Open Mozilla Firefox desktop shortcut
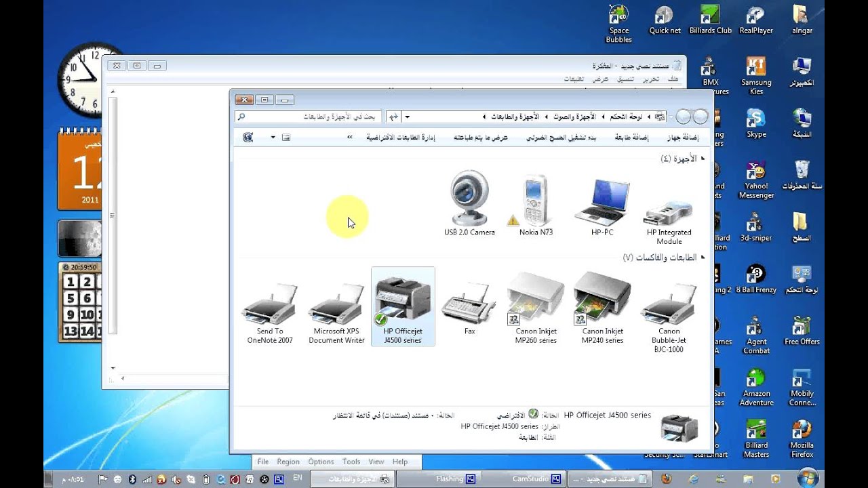 [x=802, y=439]
